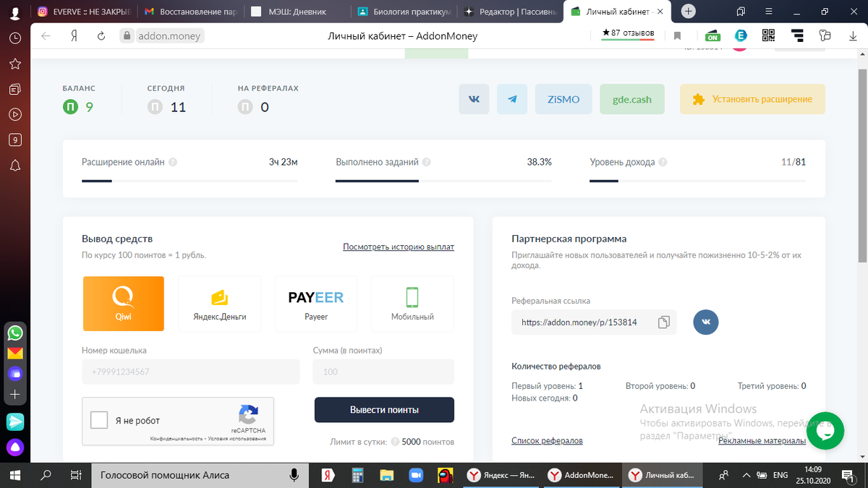The width and height of the screenshot is (868, 488).
Task: Click the Установить расширение button
Action: (x=752, y=99)
